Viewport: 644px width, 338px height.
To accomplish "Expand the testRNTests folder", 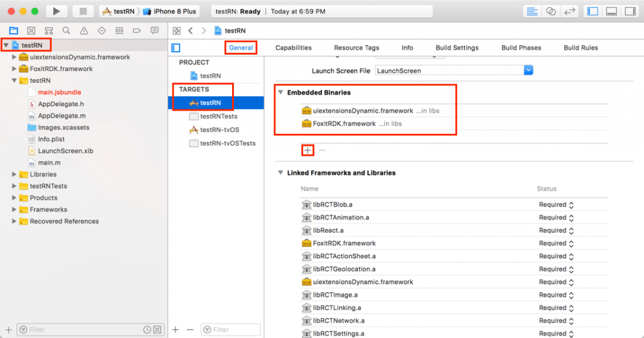I will (14, 186).
